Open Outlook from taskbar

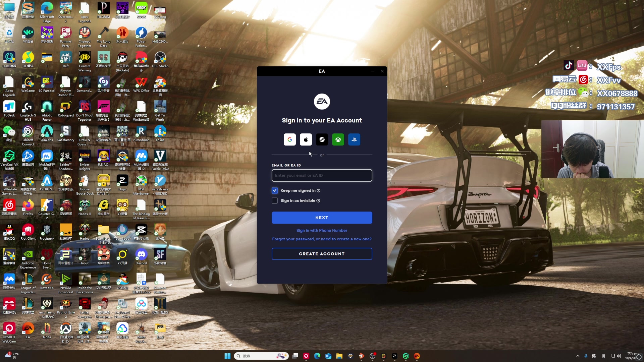click(x=328, y=356)
